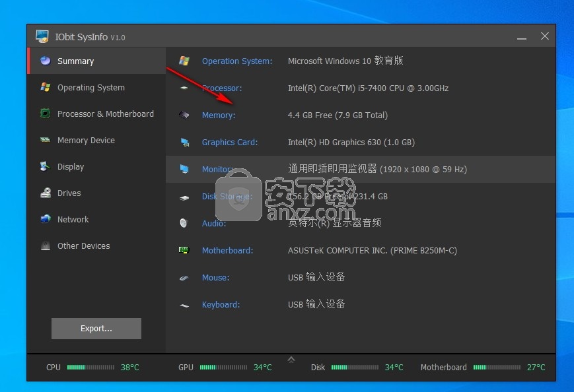Click the Drives disk sidebar icon
Viewport: 574px width, 392px height.
[x=46, y=193]
